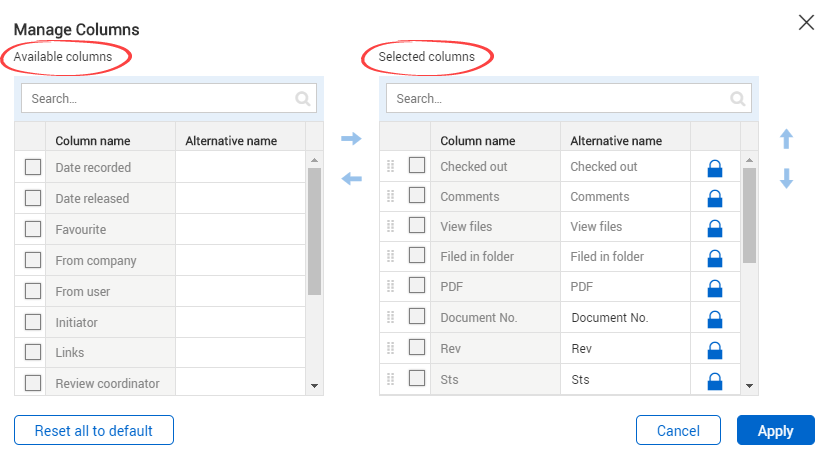This screenshot has width=830, height=460.
Task: Click search magnifier in Available columns
Action: click(x=303, y=99)
